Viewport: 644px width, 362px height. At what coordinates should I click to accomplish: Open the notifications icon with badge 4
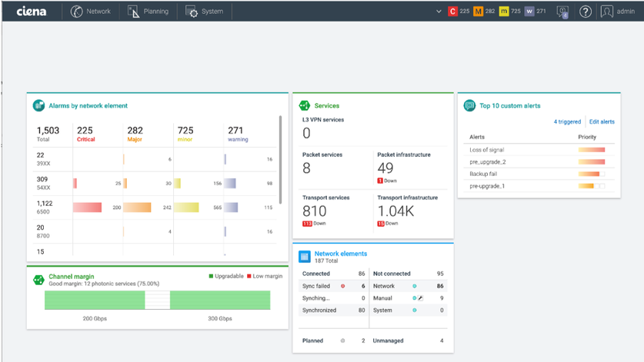click(562, 12)
